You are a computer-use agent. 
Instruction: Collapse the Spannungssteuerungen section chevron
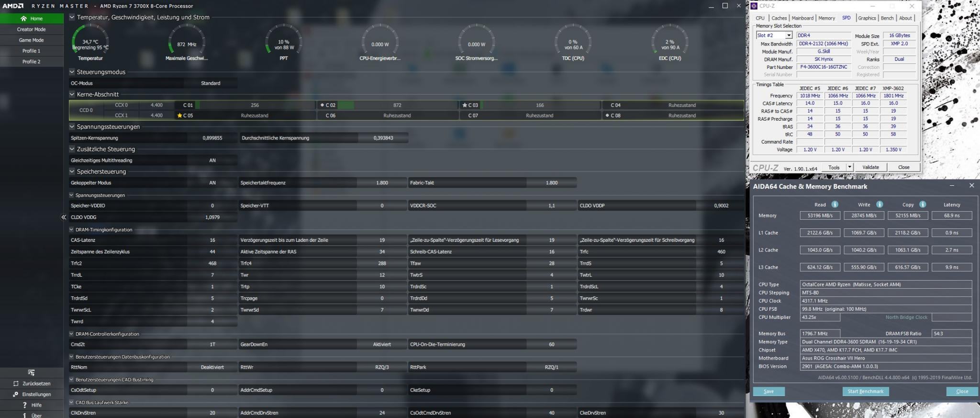72,126
